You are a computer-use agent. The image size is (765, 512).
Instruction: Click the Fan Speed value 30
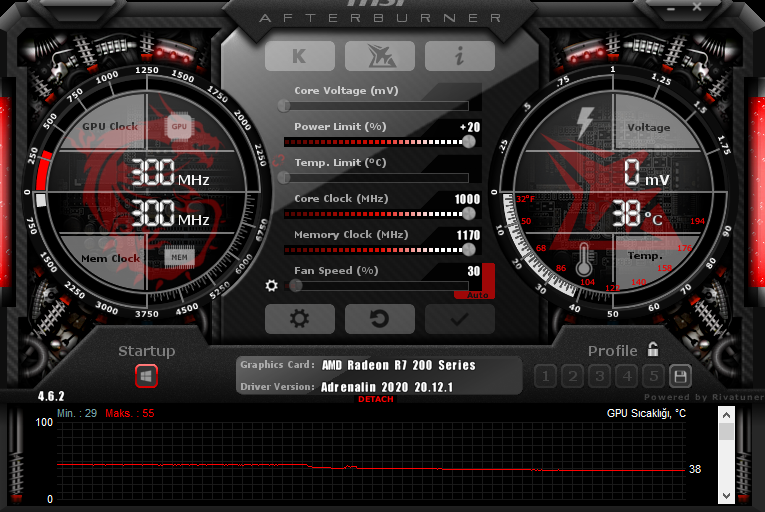[x=474, y=271]
